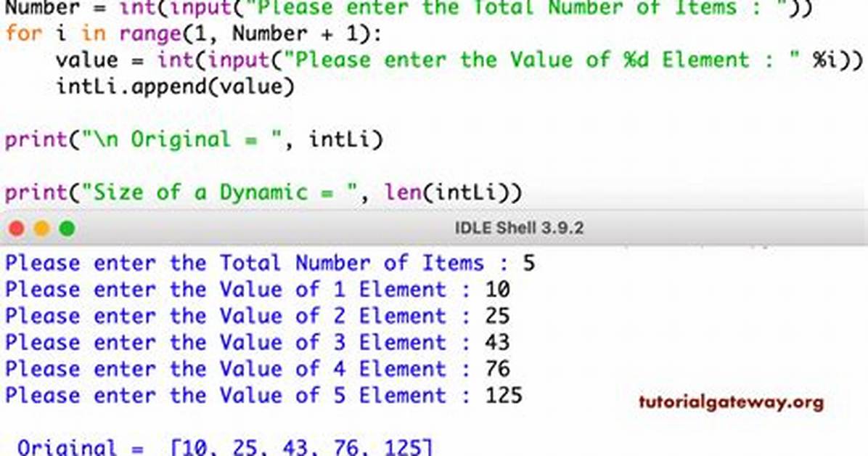Close the IDLE Shell window with red button

click(x=17, y=228)
